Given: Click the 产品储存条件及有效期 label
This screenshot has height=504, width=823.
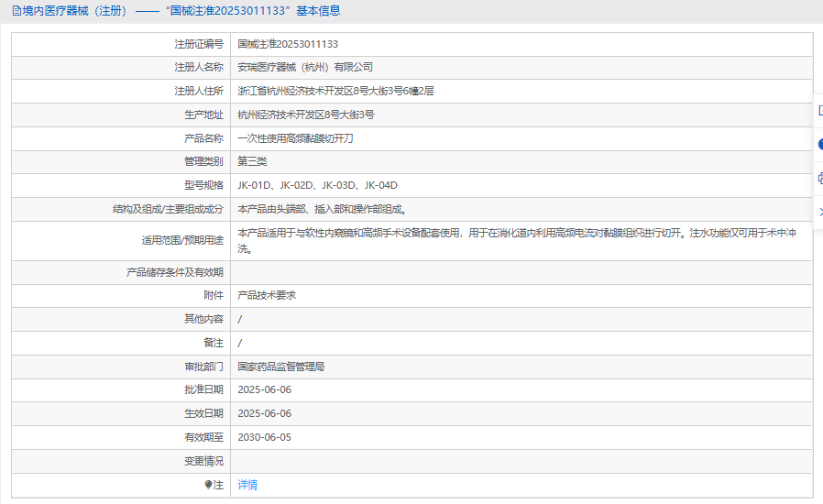Looking at the screenshot, I should click(x=175, y=272).
